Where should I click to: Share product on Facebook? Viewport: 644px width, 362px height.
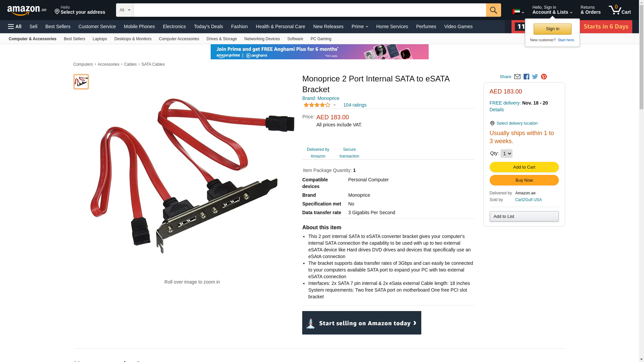coord(526,77)
